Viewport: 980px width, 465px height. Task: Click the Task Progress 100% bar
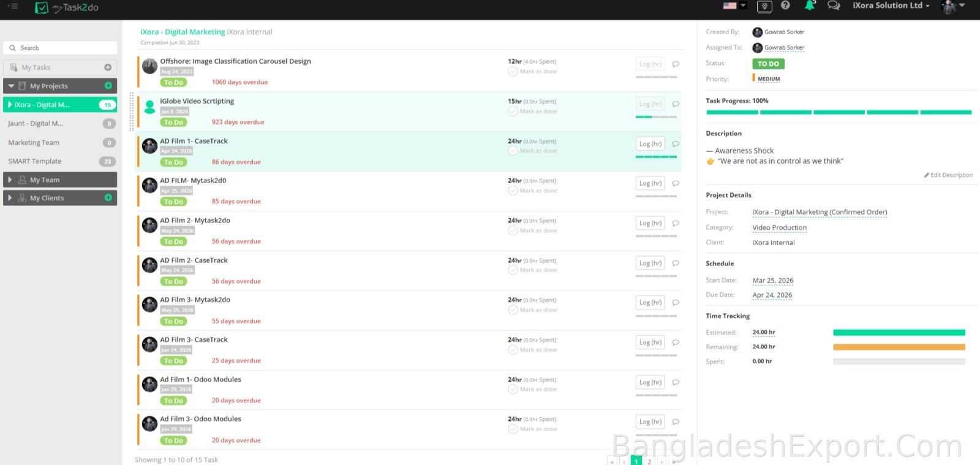coord(839,112)
